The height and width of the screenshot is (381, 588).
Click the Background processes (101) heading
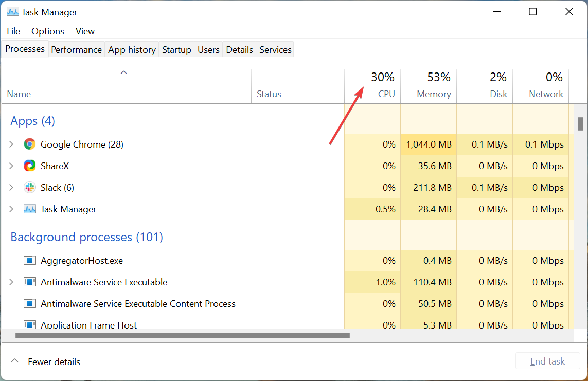pos(86,237)
